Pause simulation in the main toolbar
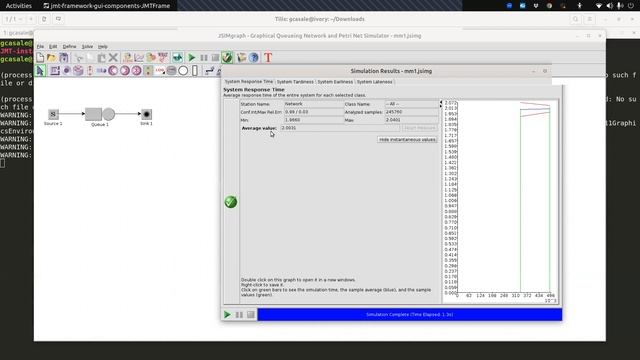Image resolution: width=640 pixels, height=360 pixels. coord(203,58)
